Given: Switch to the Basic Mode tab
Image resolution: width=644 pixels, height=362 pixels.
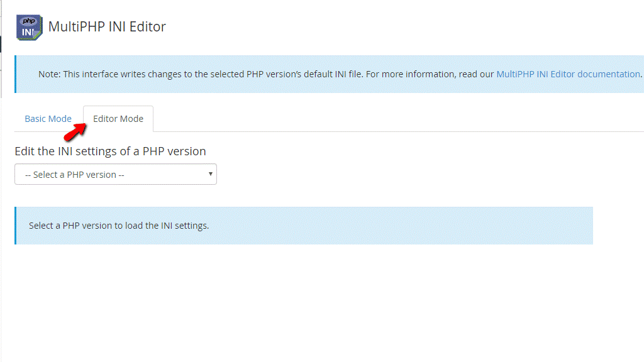Looking at the screenshot, I should click(48, 119).
